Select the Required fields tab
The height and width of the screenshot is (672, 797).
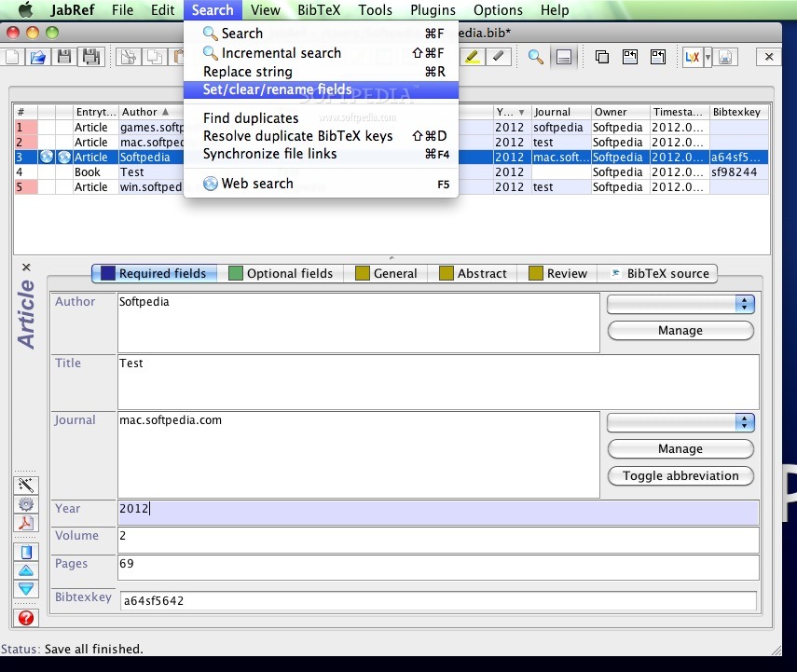154,273
